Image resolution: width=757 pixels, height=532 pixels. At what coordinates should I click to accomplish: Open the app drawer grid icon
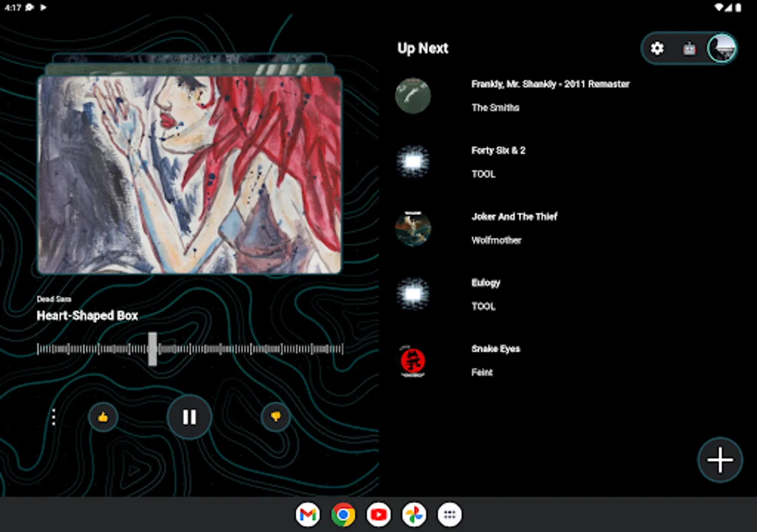[449, 515]
